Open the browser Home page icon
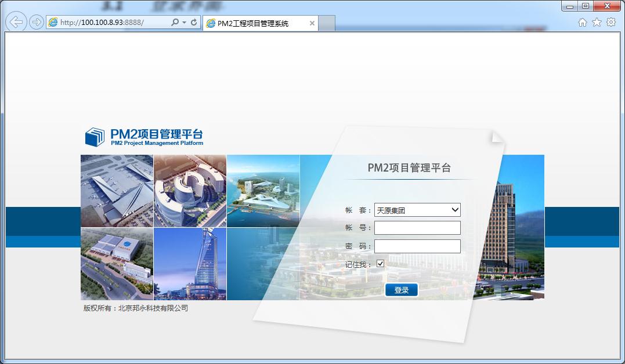Image resolution: width=625 pixels, height=364 pixels. [x=583, y=23]
